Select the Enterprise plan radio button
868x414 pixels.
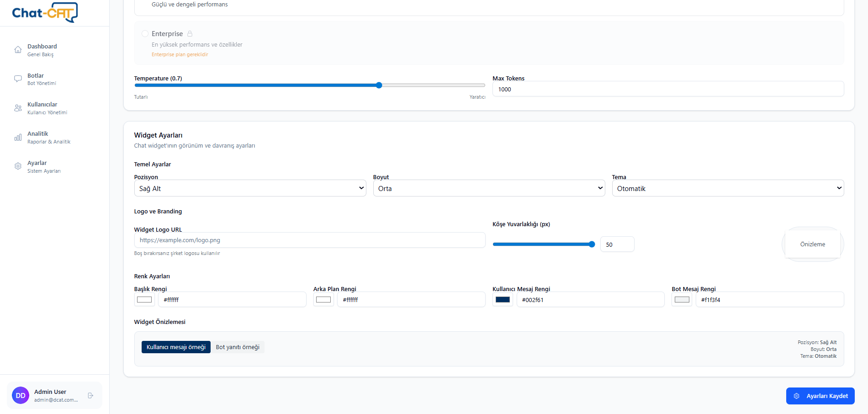pos(145,33)
